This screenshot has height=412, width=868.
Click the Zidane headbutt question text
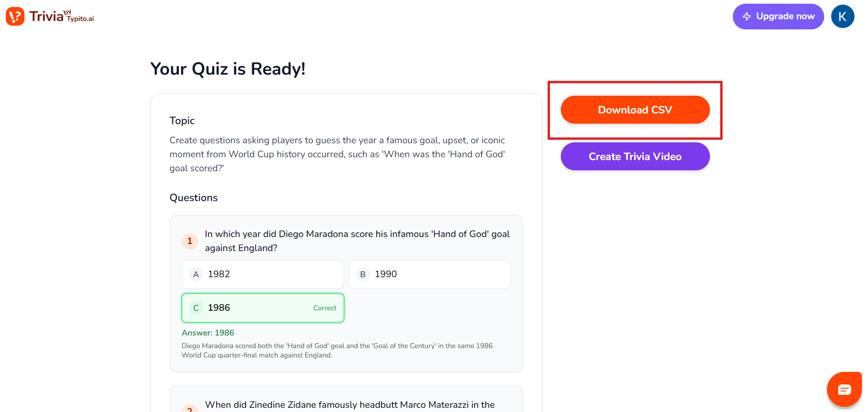[350, 405]
